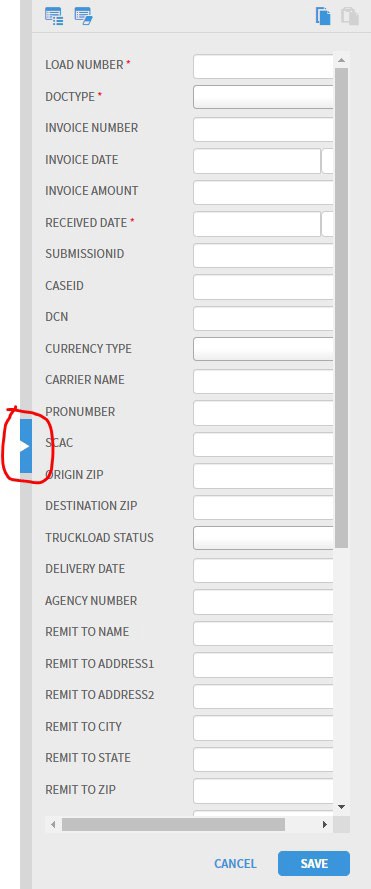Expand the side panel with blue arrow tab
This screenshot has width=371, height=889.
tap(26, 446)
